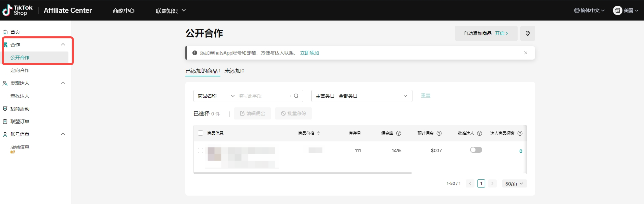This screenshot has width=644, height=204.
Task: Open the 50/页 page size dropdown
Action: (514, 183)
